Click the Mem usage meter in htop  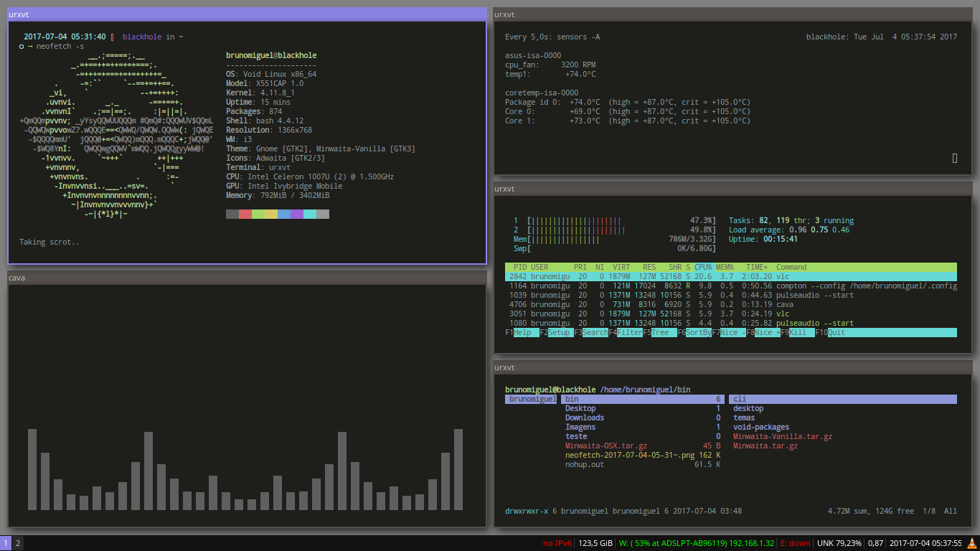(x=615, y=239)
